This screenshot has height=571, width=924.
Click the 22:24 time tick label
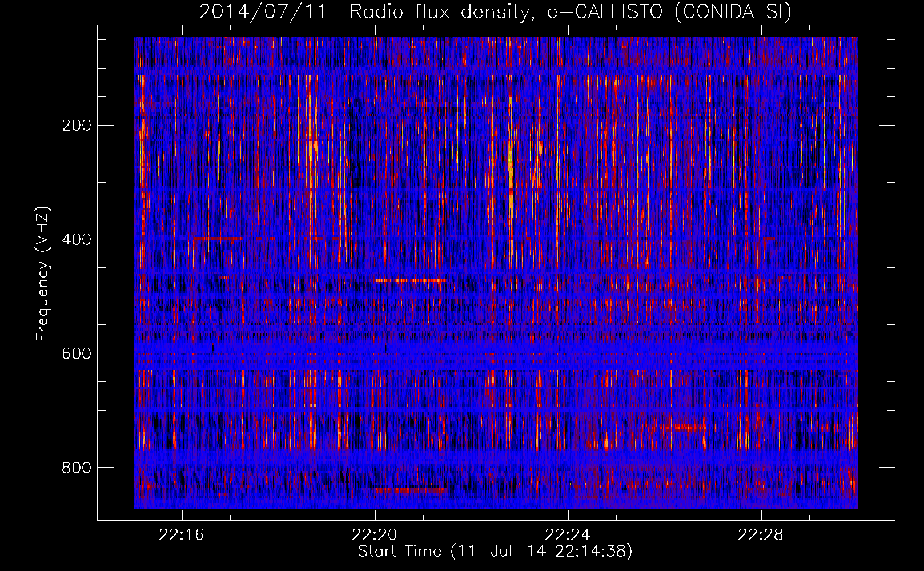[568, 535]
